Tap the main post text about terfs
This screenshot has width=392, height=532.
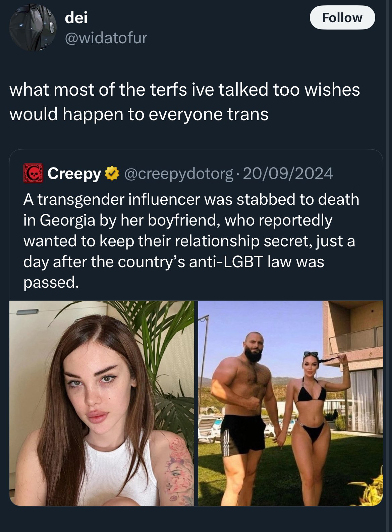tap(185, 102)
